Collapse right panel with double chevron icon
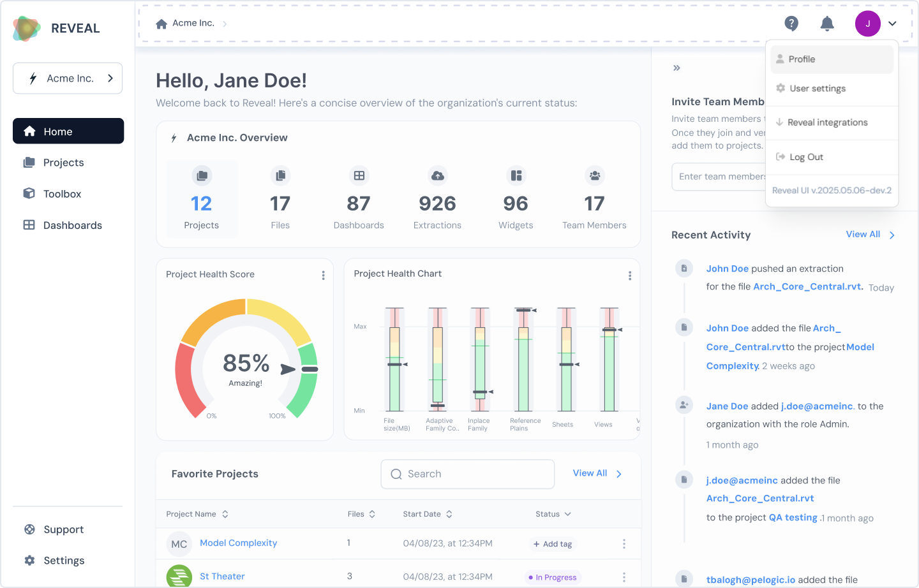 tap(676, 68)
